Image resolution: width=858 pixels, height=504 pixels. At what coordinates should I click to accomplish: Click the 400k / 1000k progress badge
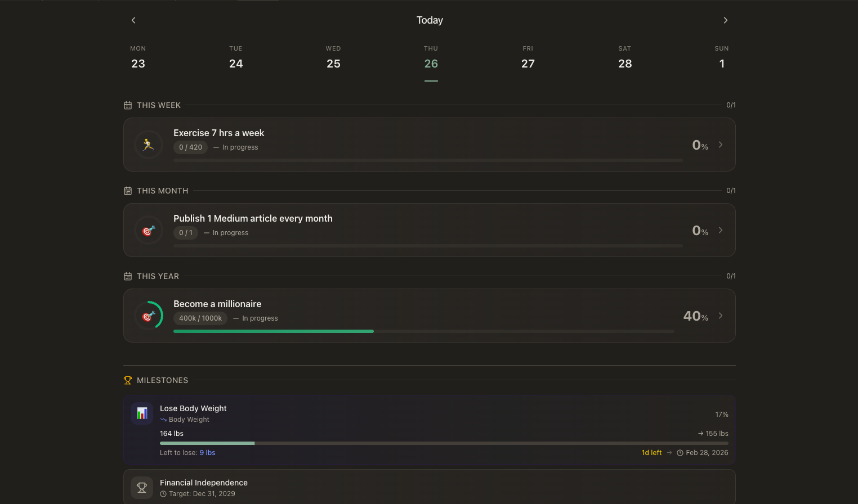coord(200,318)
